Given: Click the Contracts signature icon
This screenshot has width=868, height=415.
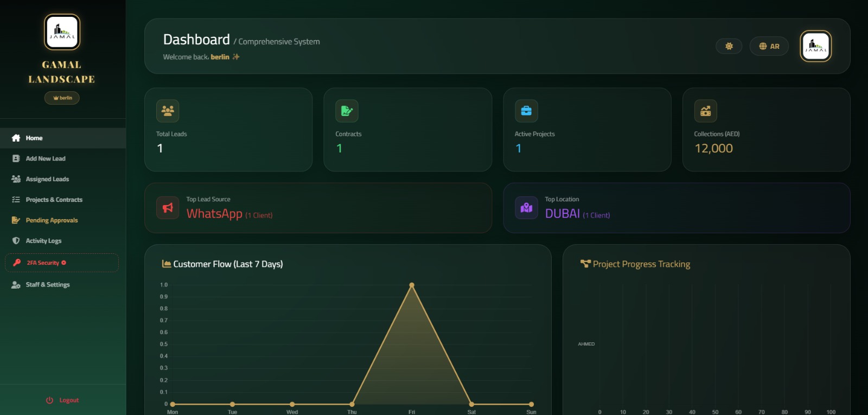Looking at the screenshot, I should pos(347,111).
